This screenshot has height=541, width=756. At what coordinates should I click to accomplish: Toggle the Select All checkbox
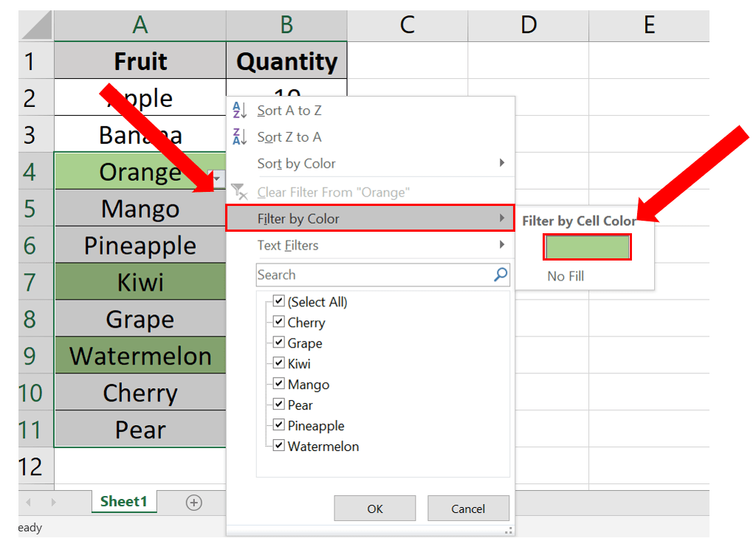[x=278, y=300]
